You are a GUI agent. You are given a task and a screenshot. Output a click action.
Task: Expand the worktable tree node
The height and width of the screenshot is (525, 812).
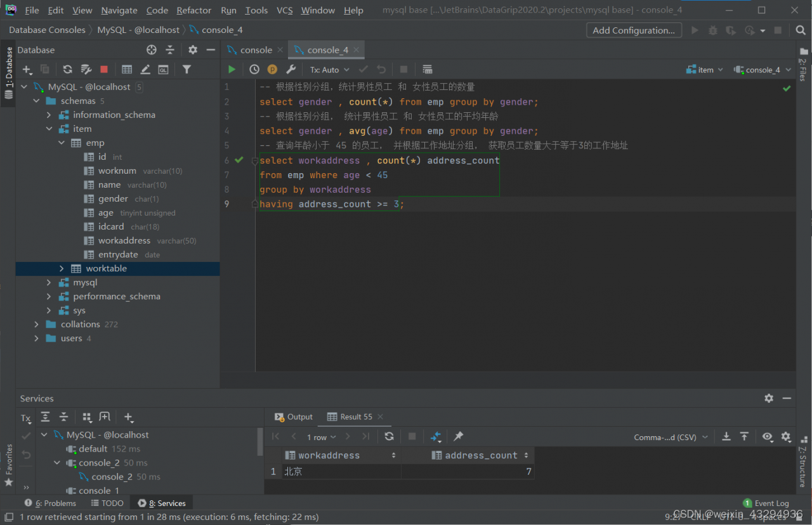coord(62,269)
